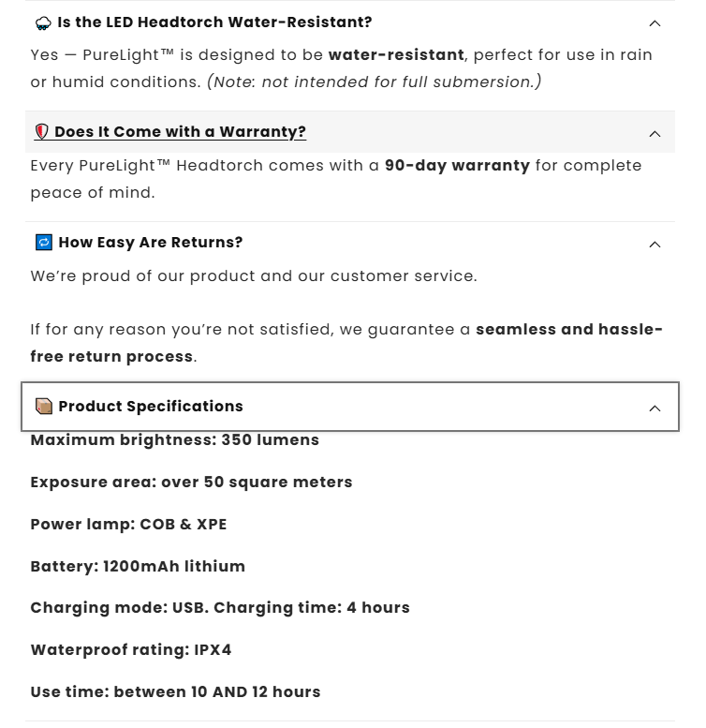Click the bold "water-resistant" text in answer
This screenshot has width=706, height=728.
pyautogui.click(x=396, y=55)
